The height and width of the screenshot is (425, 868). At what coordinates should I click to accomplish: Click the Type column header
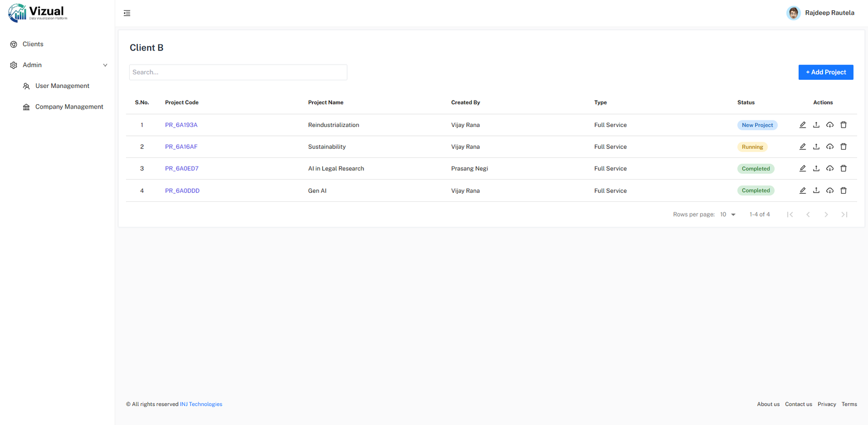tap(601, 103)
